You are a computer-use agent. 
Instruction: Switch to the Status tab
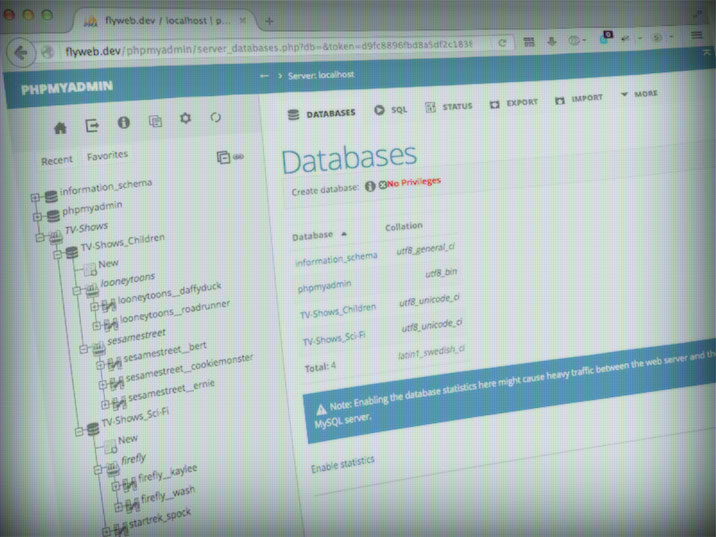pyautogui.click(x=448, y=107)
